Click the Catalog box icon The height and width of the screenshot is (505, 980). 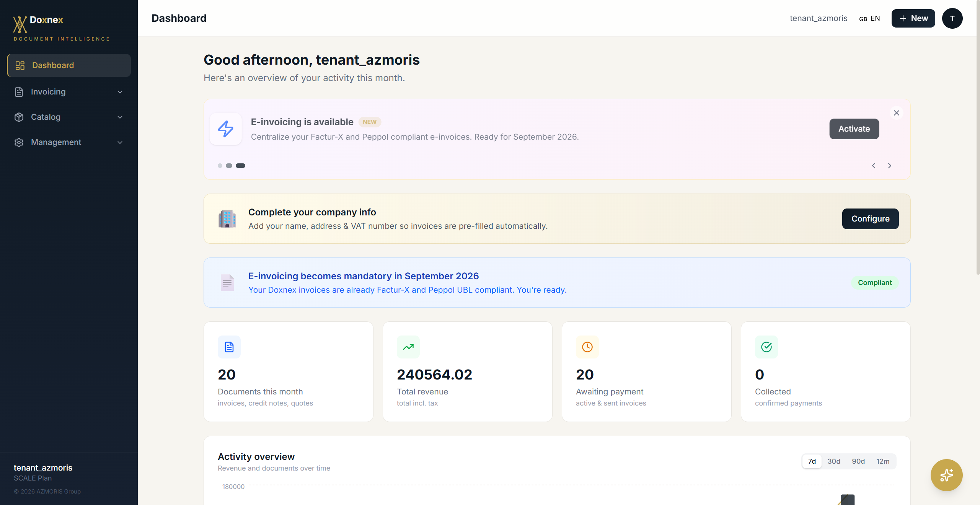tap(19, 117)
